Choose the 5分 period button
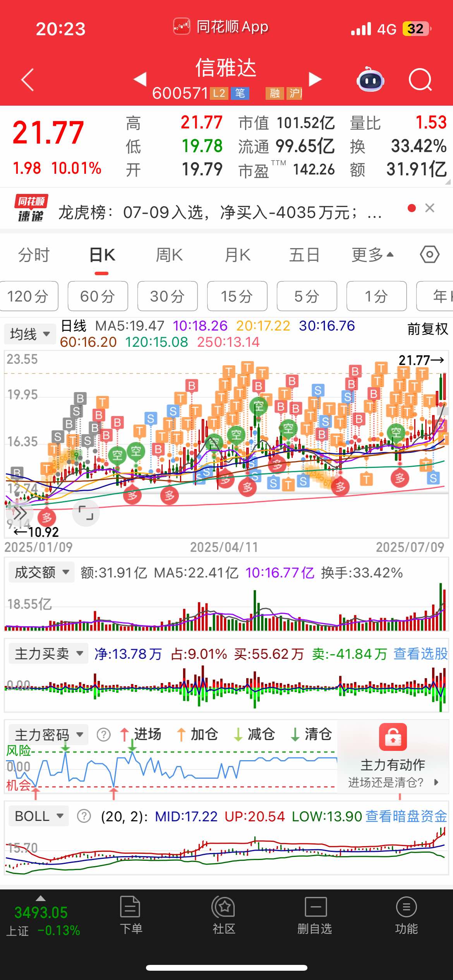The height and width of the screenshot is (980, 453). [307, 296]
